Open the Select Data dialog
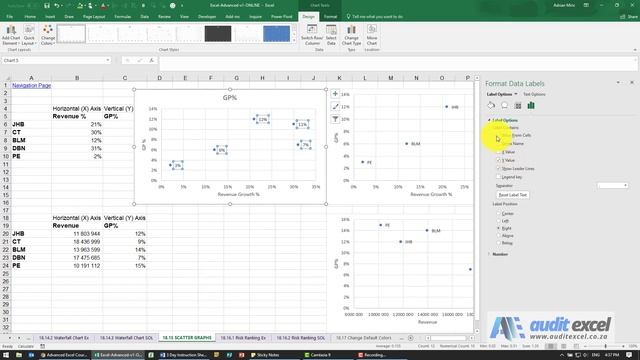640x360 pixels. [x=331, y=35]
